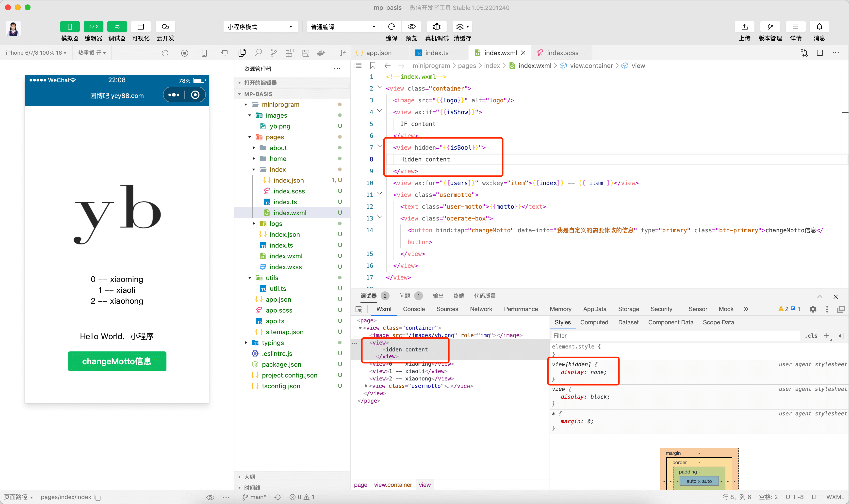Click the compile (编译) refresh icon
The image size is (849, 504).
(392, 27)
